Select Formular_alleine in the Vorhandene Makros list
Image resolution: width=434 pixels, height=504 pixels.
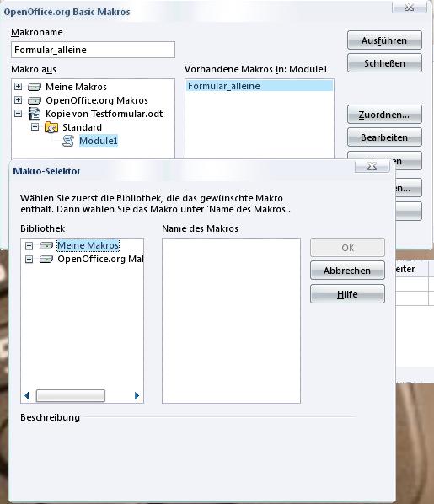(x=260, y=86)
